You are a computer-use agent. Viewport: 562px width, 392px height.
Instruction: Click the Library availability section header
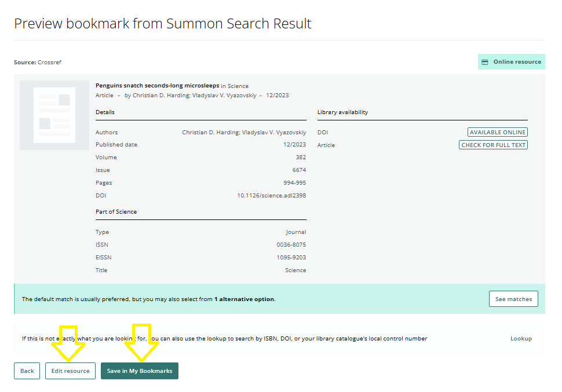coord(344,112)
